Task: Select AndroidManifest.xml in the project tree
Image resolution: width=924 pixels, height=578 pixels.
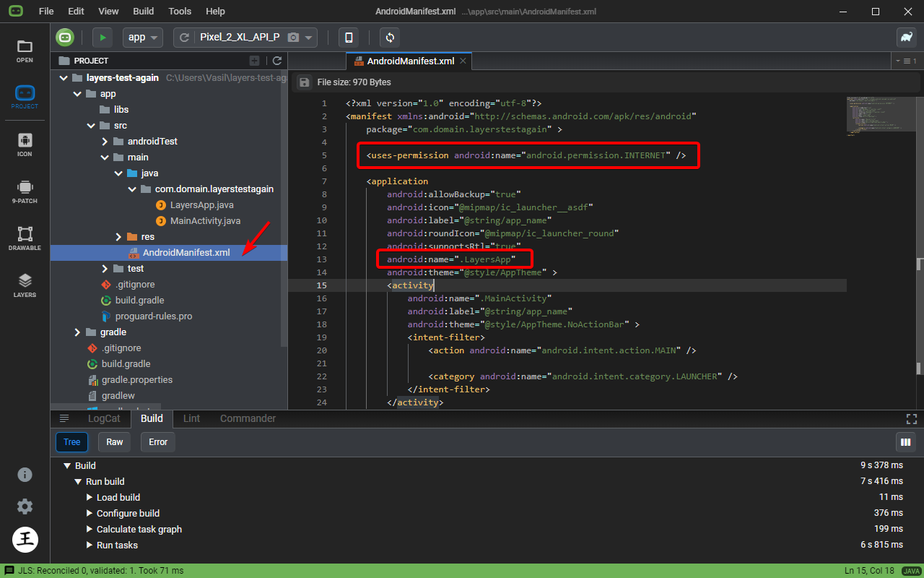Action: [x=169, y=253]
